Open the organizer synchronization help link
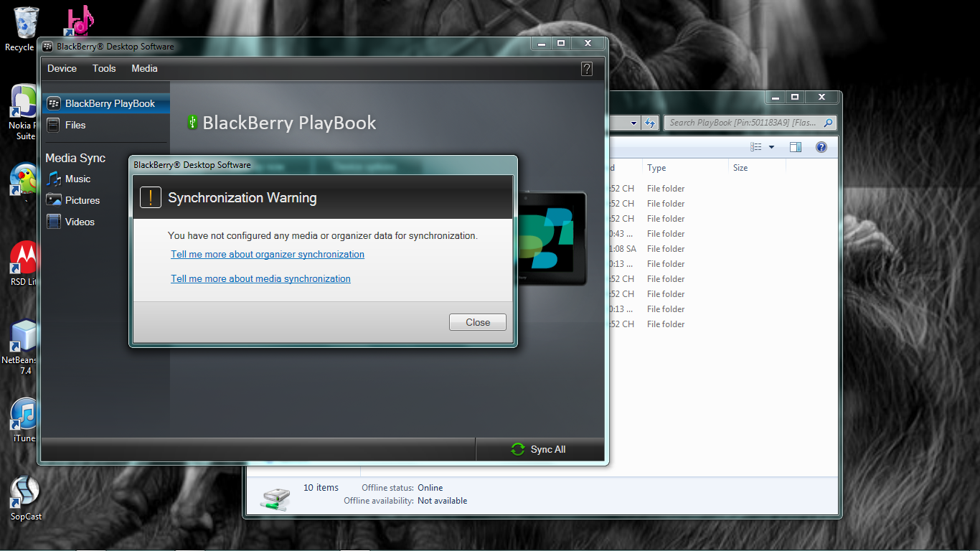 [x=268, y=254]
